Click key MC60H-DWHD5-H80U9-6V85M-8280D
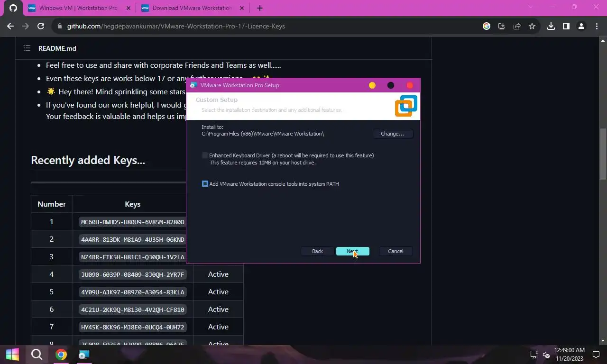Image resolution: width=607 pixels, height=364 pixels. [x=133, y=222]
